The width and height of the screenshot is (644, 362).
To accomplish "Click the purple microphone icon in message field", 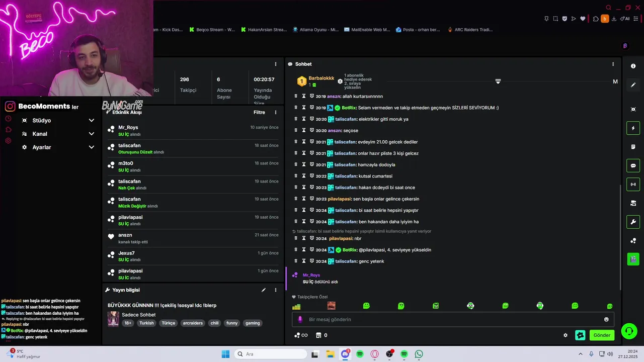I will point(300,319).
